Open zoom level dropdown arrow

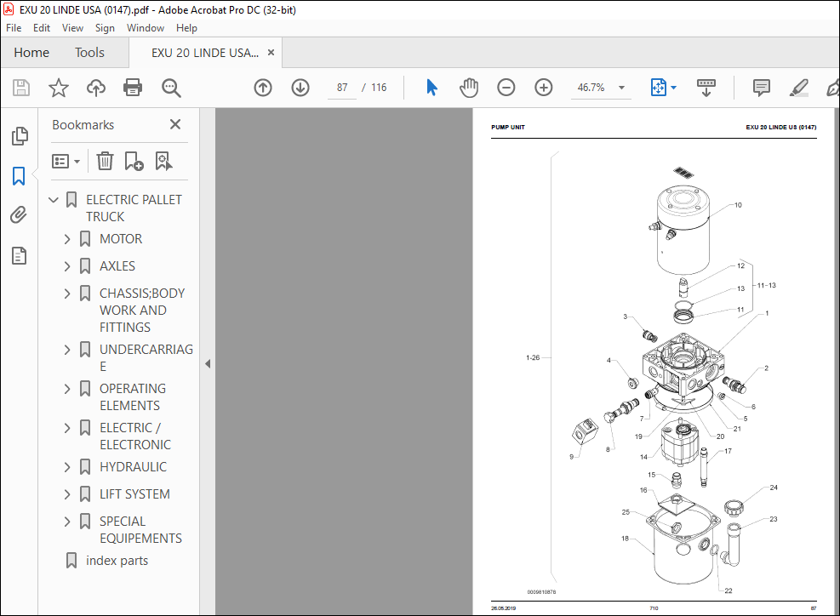[621, 88]
